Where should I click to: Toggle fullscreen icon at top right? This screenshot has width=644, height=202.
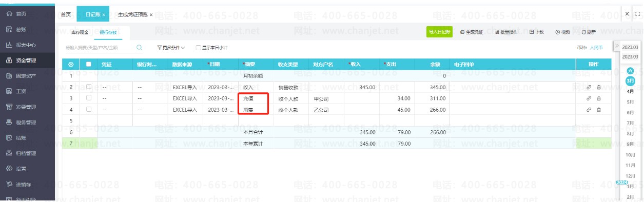click(x=638, y=13)
